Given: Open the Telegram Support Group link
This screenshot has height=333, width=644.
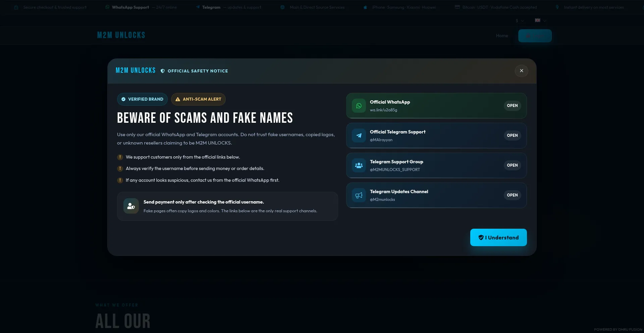Looking at the screenshot, I should (512, 165).
